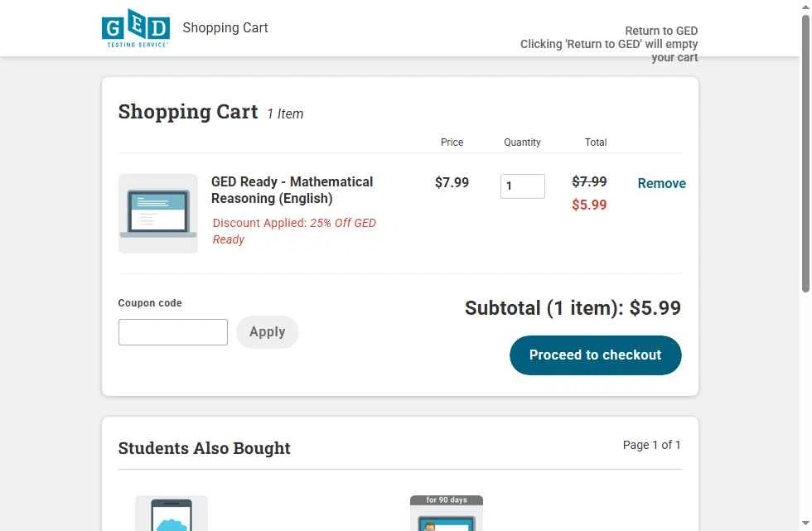Click the discounted $5.99 total price
This screenshot has height=531, width=812.
click(589, 205)
